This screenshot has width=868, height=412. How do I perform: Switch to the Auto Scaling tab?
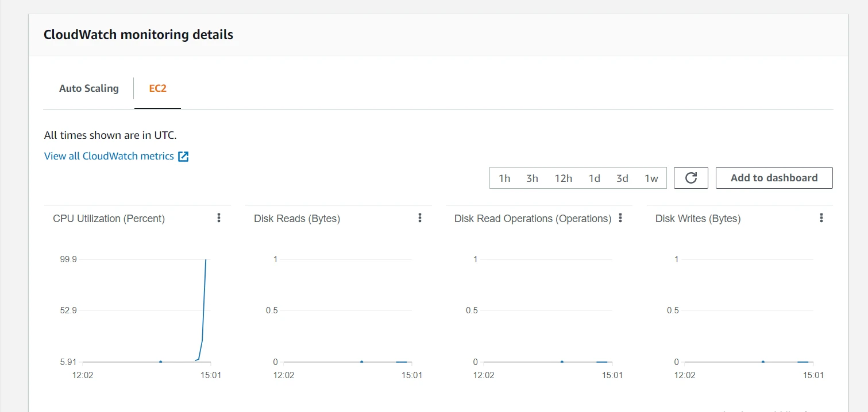(x=88, y=88)
